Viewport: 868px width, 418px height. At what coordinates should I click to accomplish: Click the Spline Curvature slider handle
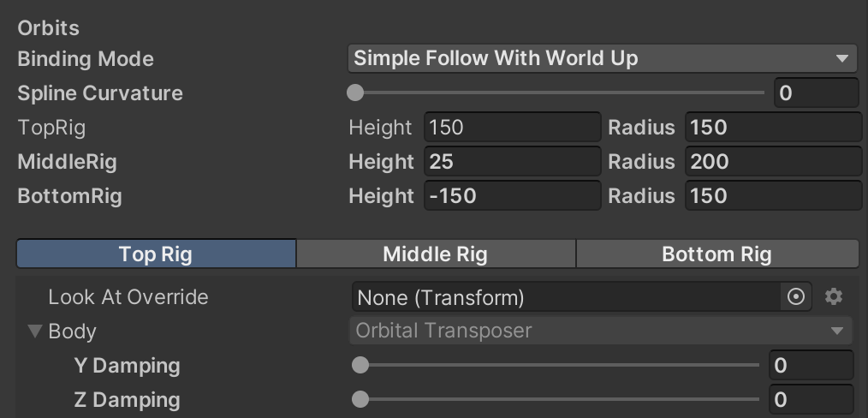tap(355, 93)
